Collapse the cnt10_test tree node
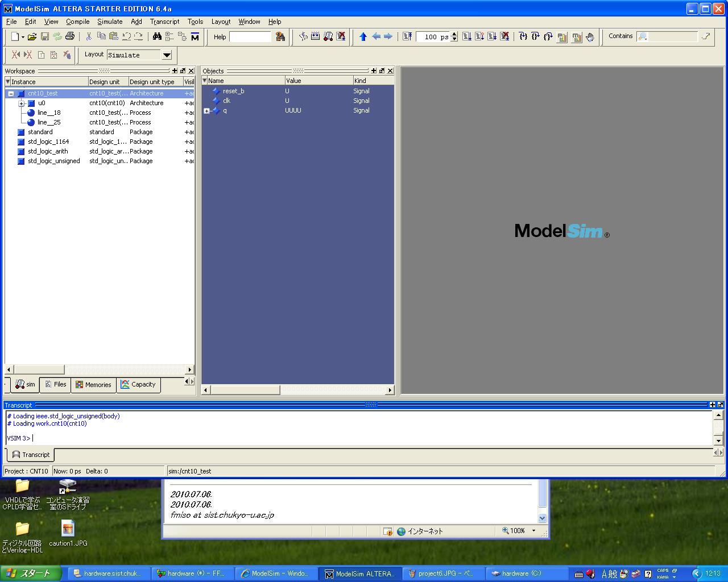 click(x=11, y=94)
